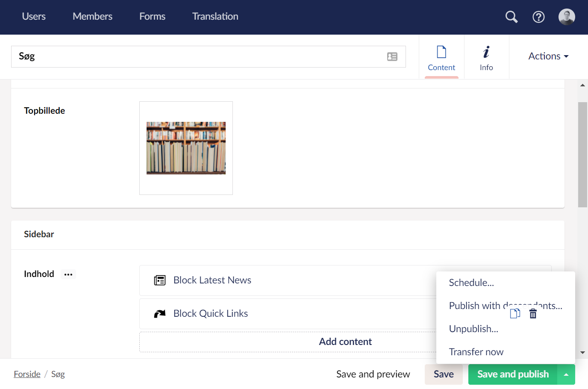Viewport: 588px width, 389px height.
Task: Copy the block using the duplicate icon
Action: pos(515,313)
